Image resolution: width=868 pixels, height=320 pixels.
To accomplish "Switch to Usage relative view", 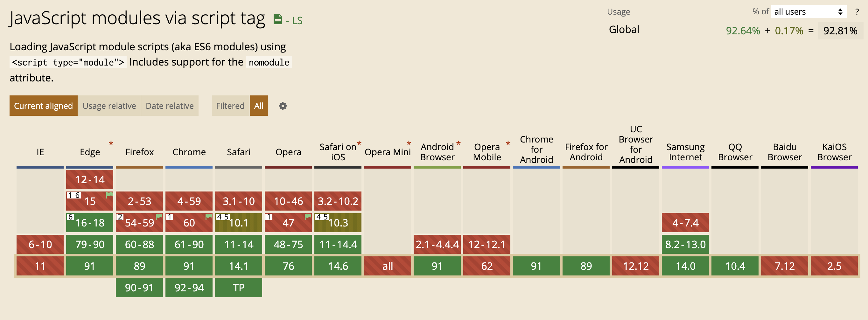I will click(109, 106).
